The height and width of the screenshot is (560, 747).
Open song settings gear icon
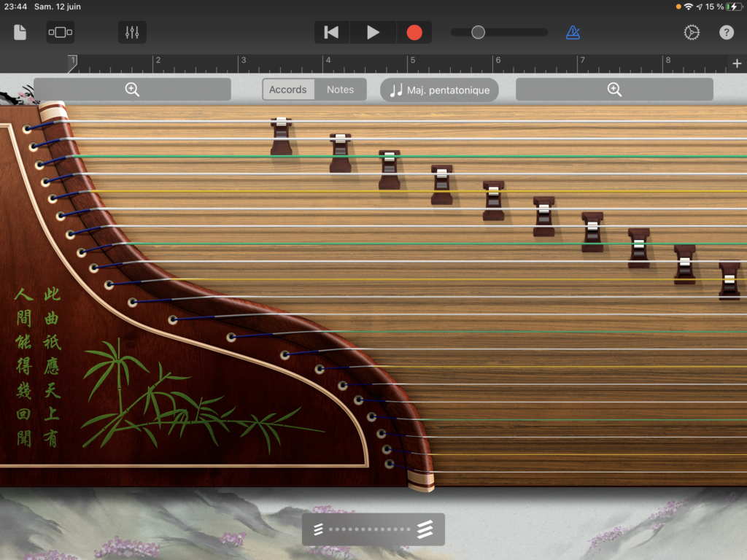[x=692, y=32]
